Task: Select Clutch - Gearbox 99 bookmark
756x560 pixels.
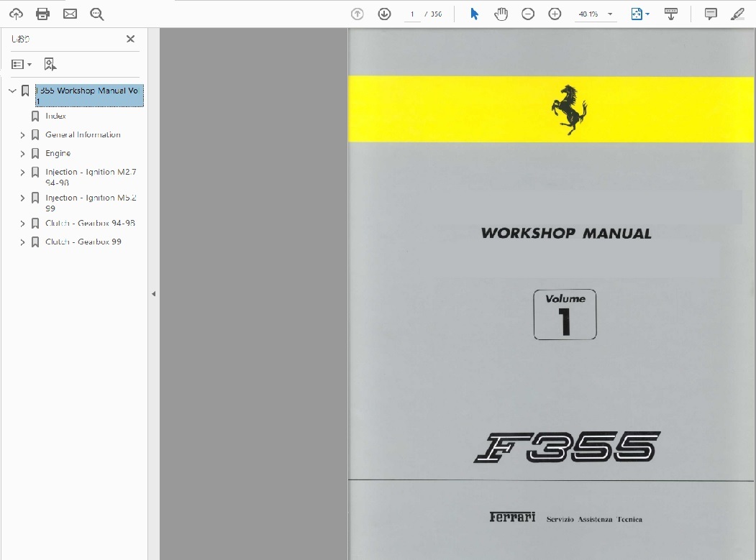Action: point(83,242)
